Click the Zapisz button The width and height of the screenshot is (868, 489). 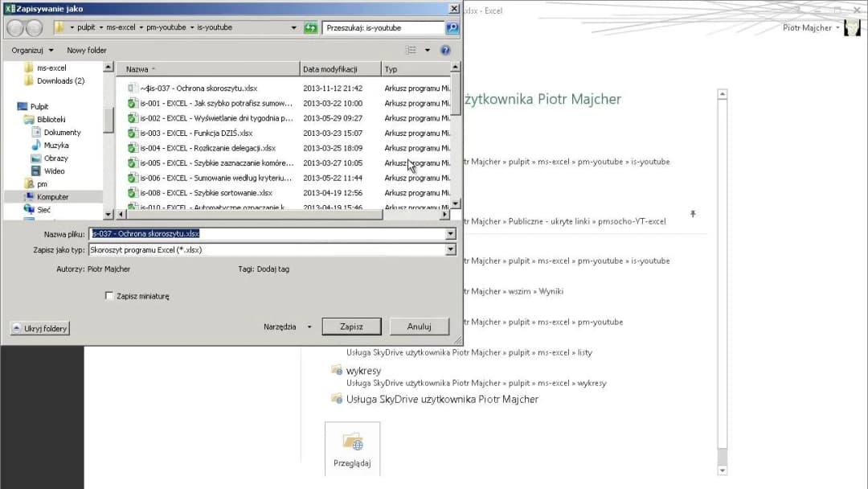pyautogui.click(x=351, y=326)
